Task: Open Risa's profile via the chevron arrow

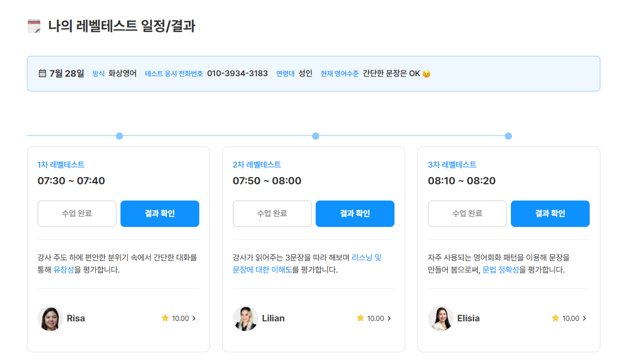Action: tap(194, 318)
